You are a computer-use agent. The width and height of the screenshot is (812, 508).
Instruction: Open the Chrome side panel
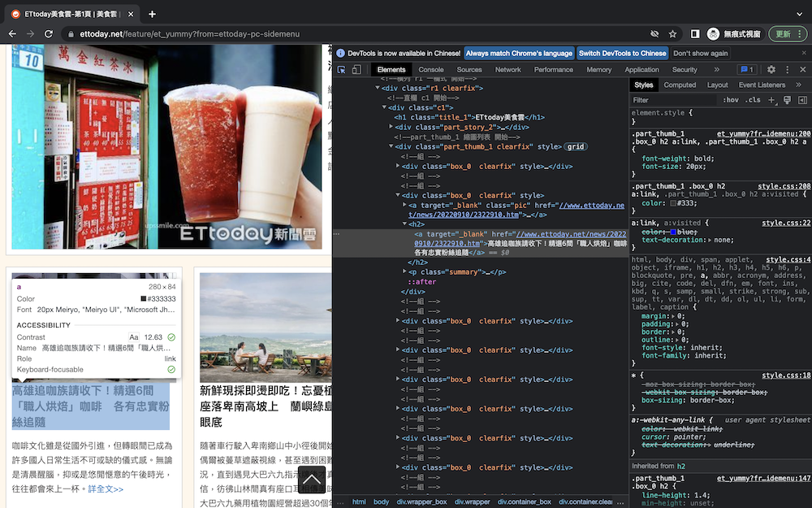point(695,33)
